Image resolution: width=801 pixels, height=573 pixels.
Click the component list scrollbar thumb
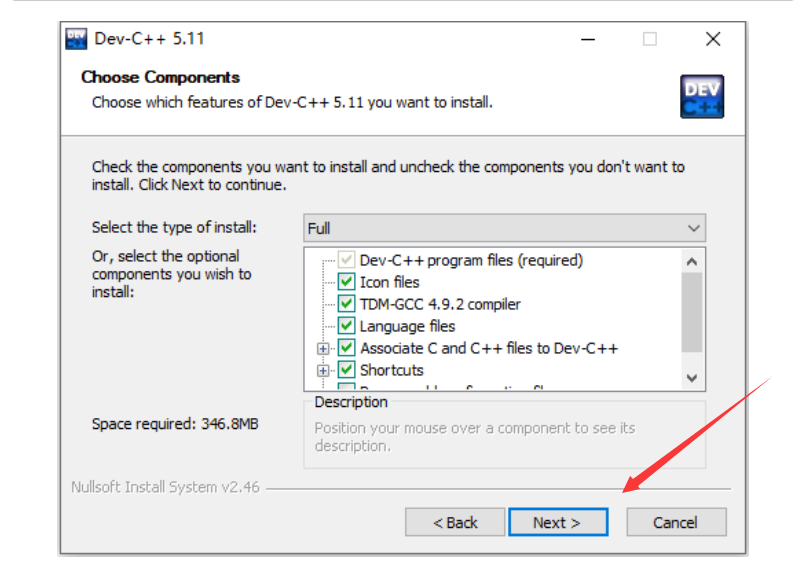692,313
